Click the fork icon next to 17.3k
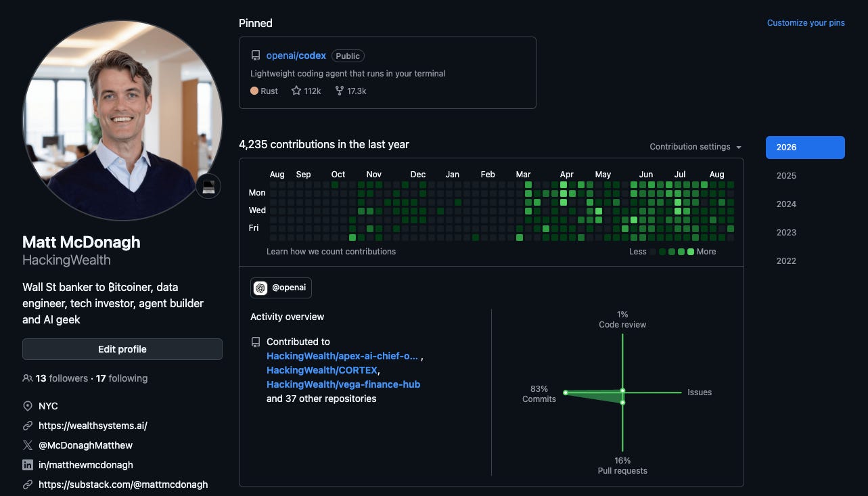Screen dimensions: 868x496 [x=340, y=91]
